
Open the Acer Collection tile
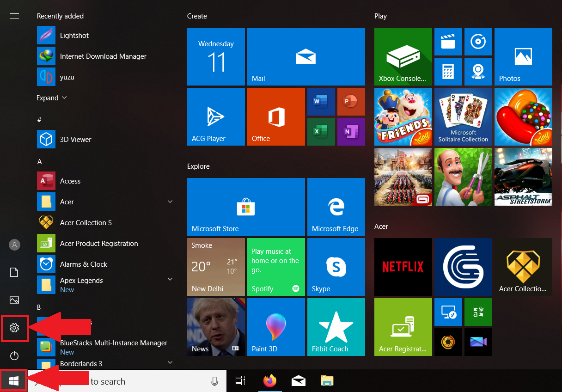coord(523,267)
